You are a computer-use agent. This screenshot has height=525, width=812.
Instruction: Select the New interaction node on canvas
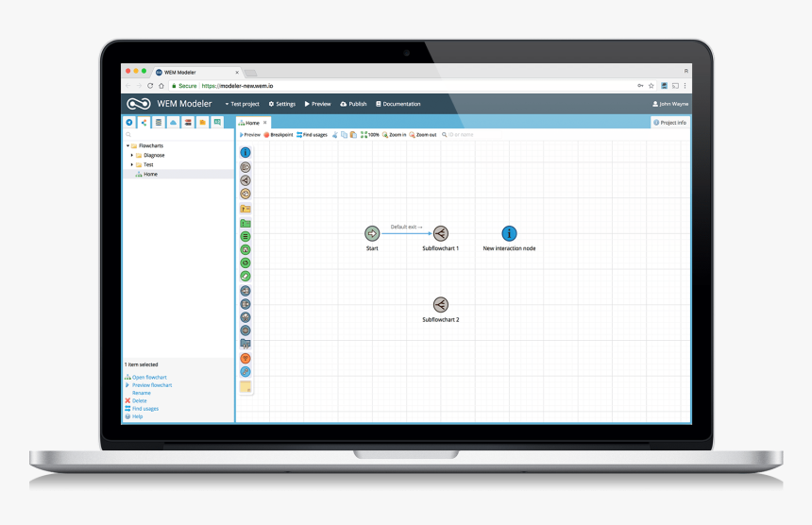pos(509,233)
